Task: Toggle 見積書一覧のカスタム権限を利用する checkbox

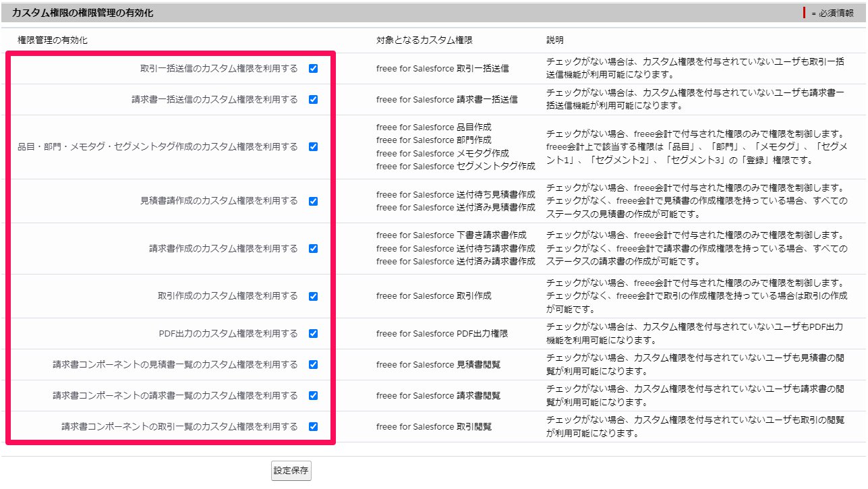Action: point(313,364)
